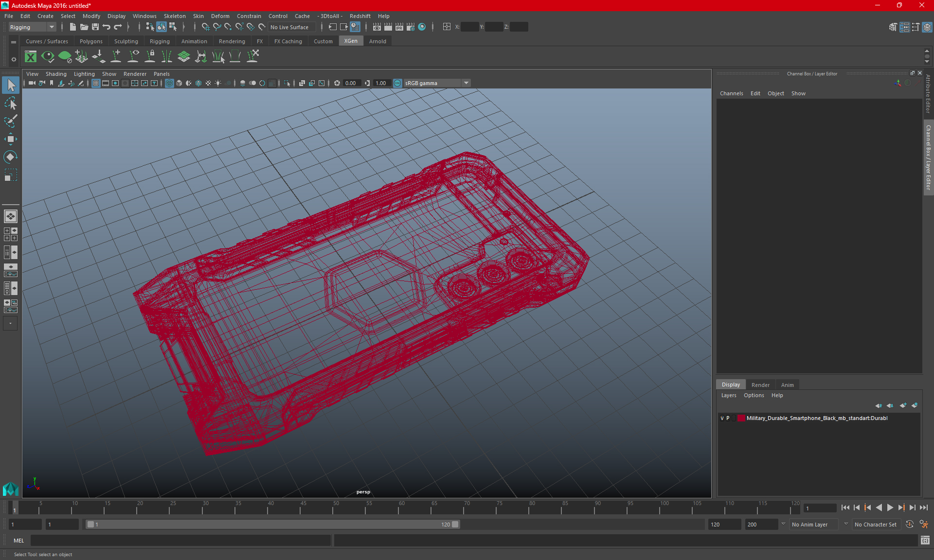Choose the Move tool
Viewport: 934px width, 560px height.
point(10,139)
